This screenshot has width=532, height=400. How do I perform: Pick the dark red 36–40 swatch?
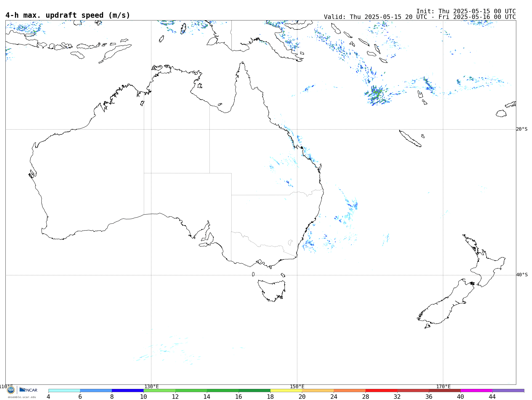[x=445, y=391]
